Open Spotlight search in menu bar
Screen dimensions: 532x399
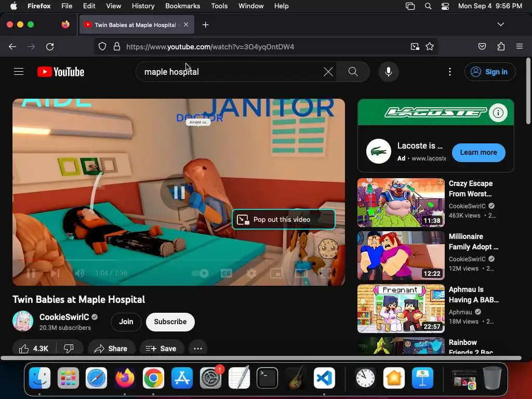[x=428, y=6]
